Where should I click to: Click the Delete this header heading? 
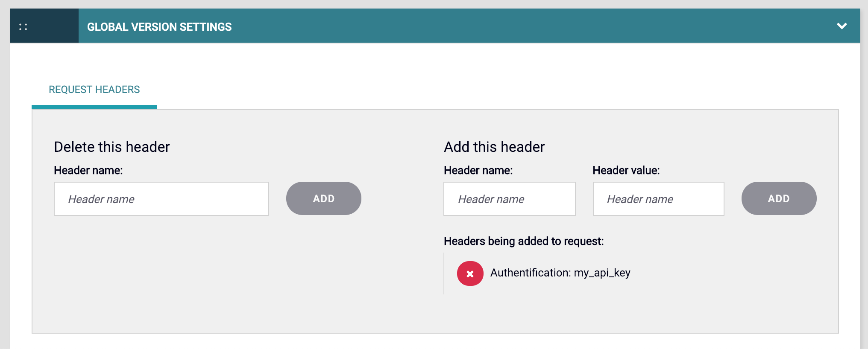(x=112, y=147)
